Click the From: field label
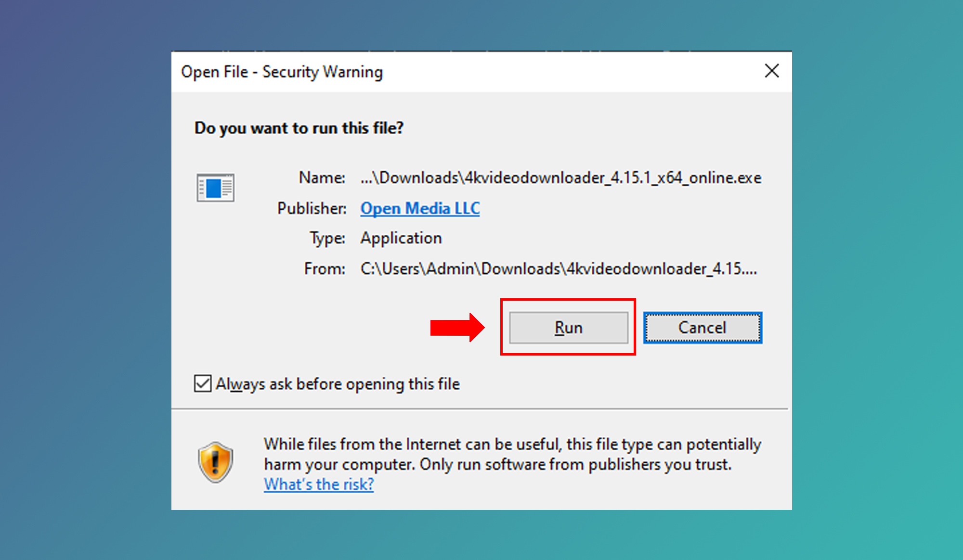The width and height of the screenshot is (963, 560). click(325, 268)
